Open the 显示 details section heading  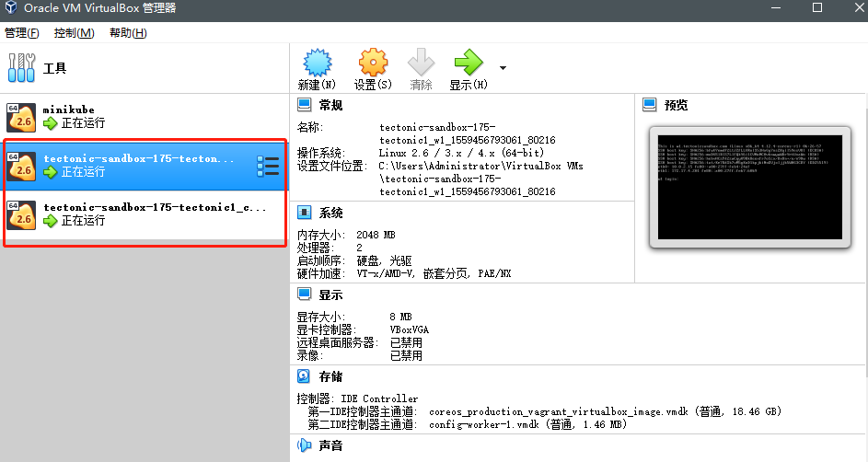click(x=331, y=295)
